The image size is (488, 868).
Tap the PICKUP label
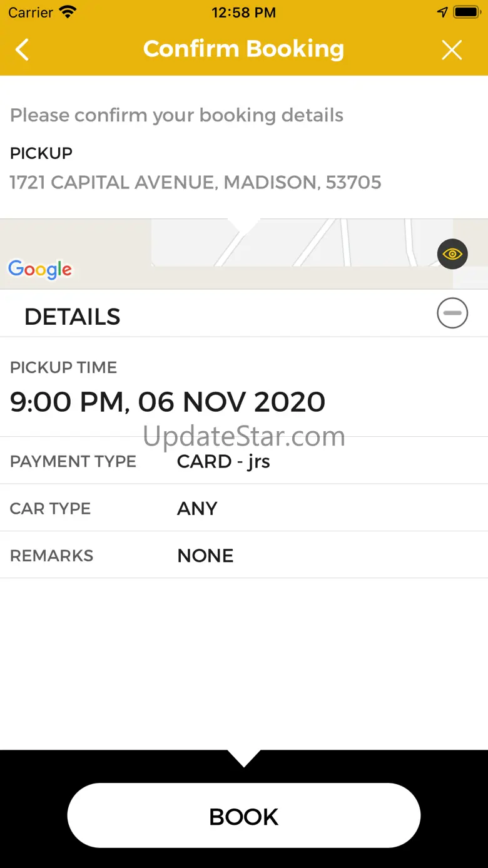pyautogui.click(x=41, y=153)
